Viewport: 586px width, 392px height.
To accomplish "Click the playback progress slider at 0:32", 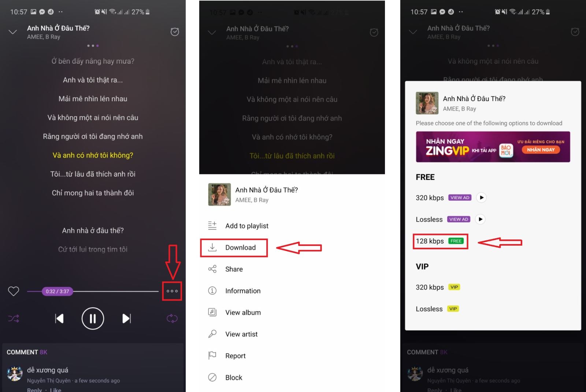I will (x=57, y=291).
